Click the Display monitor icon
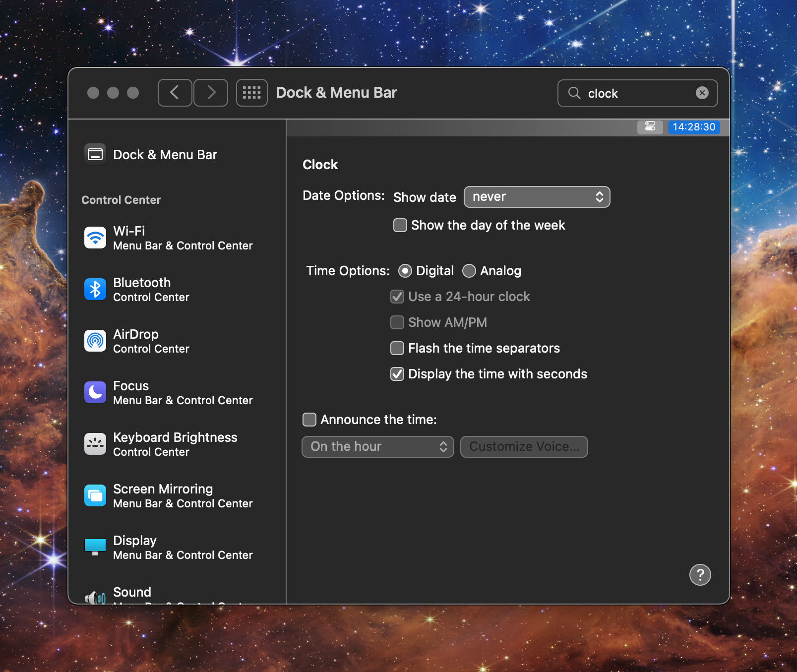 pyautogui.click(x=95, y=547)
